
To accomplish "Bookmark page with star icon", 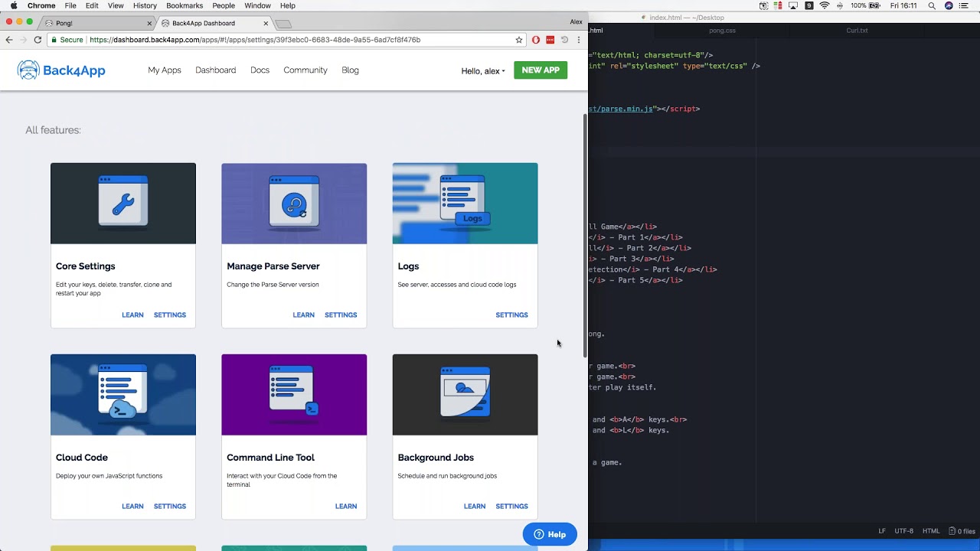I will (x=519, y=40).
